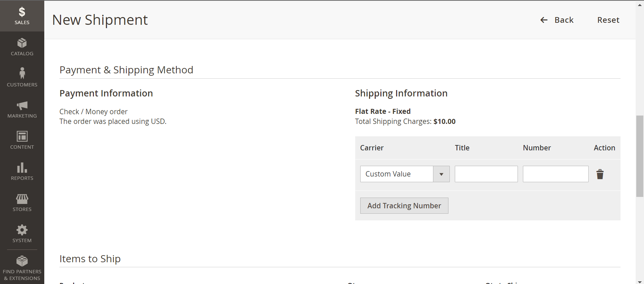Click the Reset button
The height and width of the screenshot is (284, 644).
pos(608,20)
